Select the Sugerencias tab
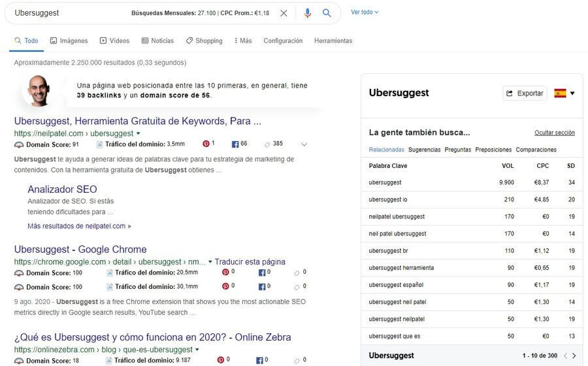This screenshot has width=588, height=366. pos(425,150)
